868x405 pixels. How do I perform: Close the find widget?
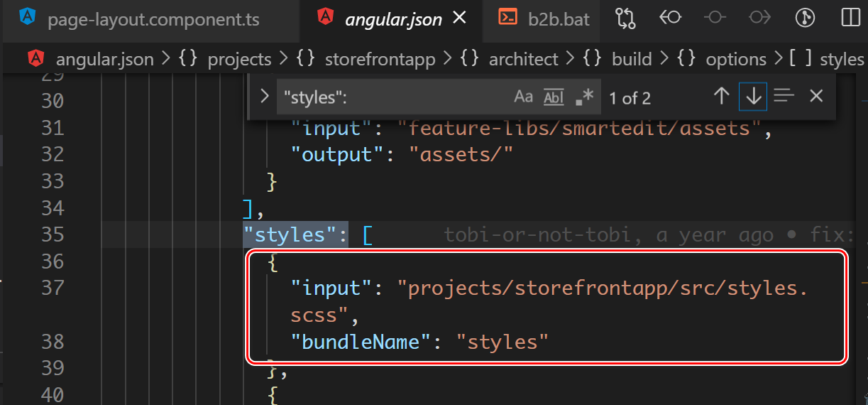tap(816, 96)
